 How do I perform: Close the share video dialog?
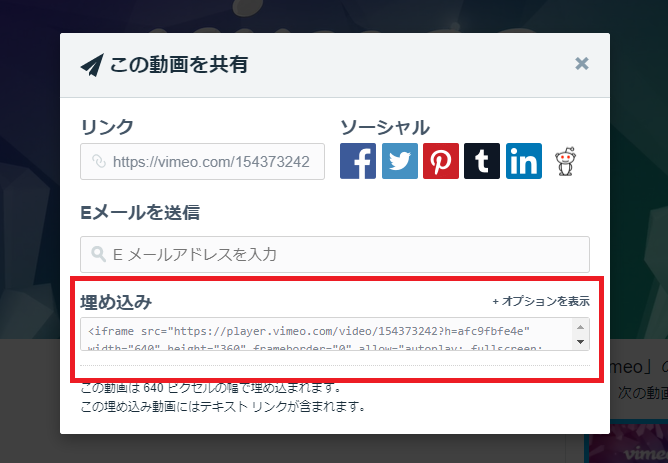[582, 64]
